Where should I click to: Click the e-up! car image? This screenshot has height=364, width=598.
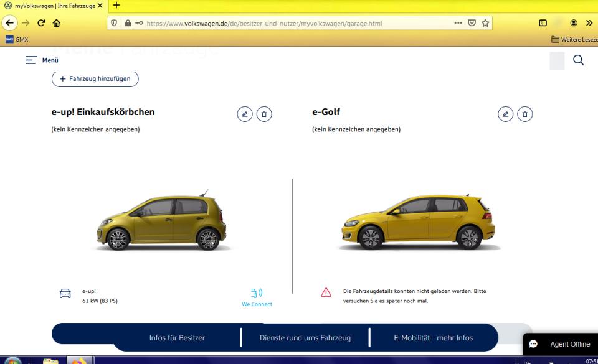[162, 221]
